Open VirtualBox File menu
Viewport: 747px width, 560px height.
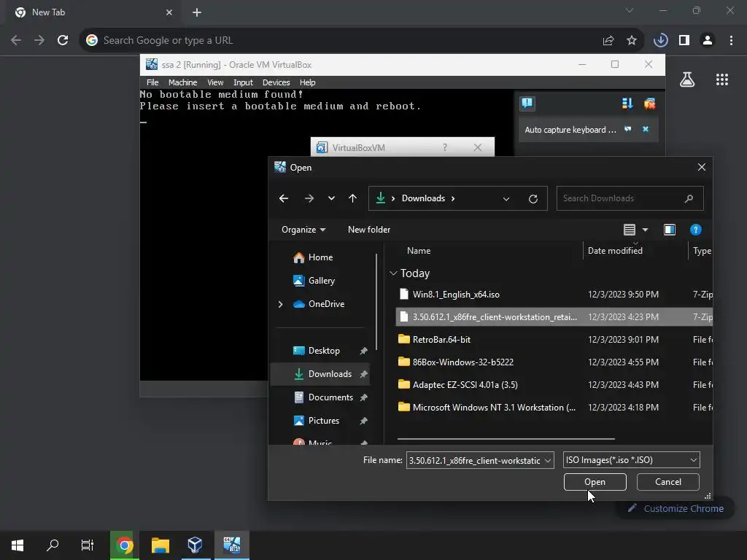pos(152,82)
